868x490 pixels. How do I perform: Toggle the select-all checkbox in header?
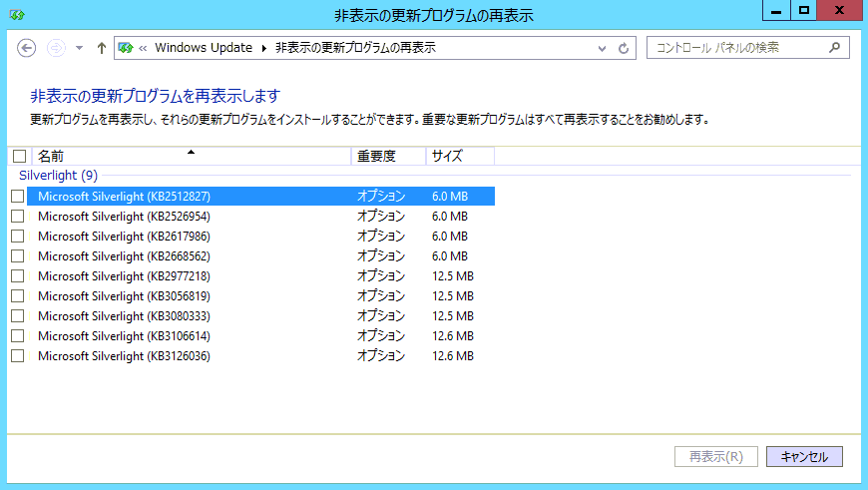pyautogui.click(x=19, y=156)
